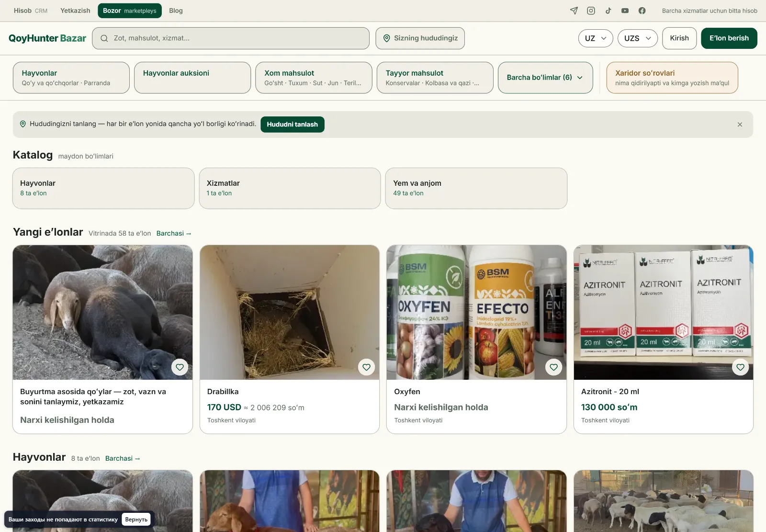Open the Facebook social icon

[x=642, y=11]
